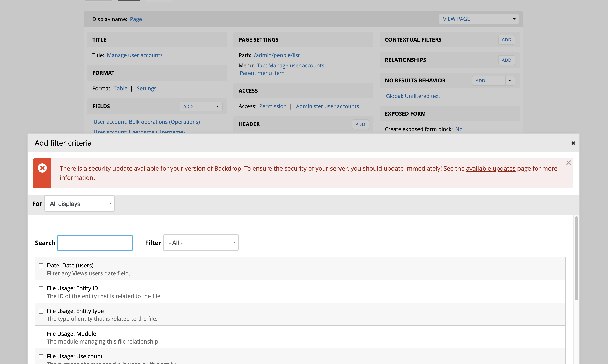Click into the Search text field
608x364 pixels.
95,243
